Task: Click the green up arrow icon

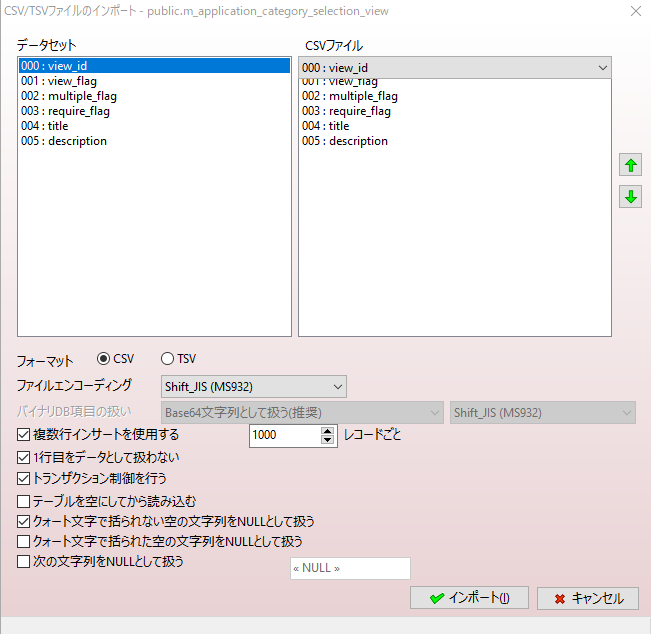Action: tap(631, 165)
